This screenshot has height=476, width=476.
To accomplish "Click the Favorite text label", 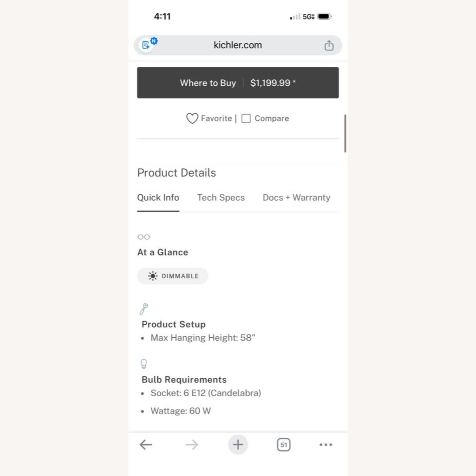I will coord(216,118).
